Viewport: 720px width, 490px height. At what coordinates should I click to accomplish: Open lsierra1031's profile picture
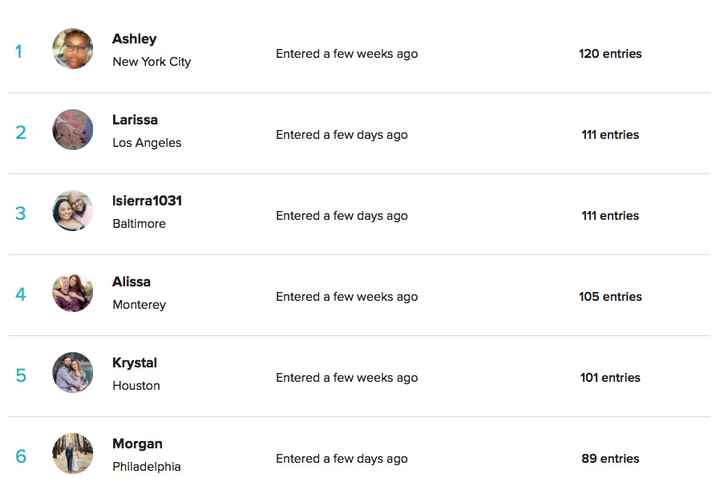[x=73, y=211]
